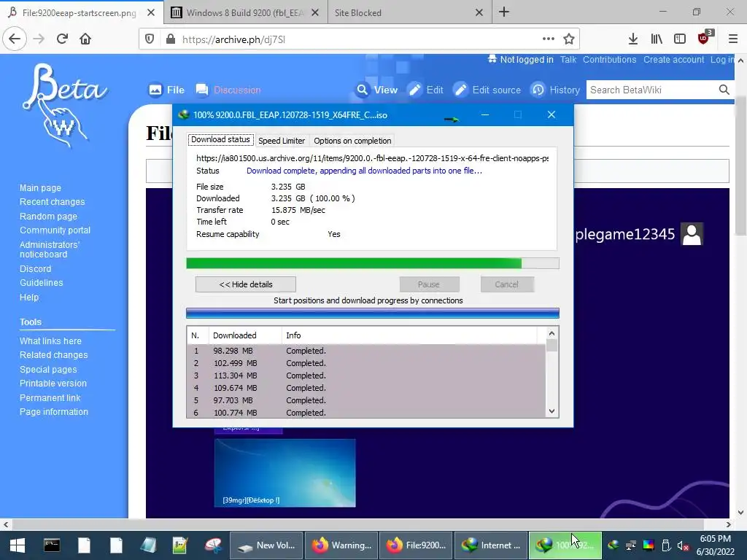Open Page information tool link
The height and width of the screenshot is (560, 747).
click(x=54, y=411)
